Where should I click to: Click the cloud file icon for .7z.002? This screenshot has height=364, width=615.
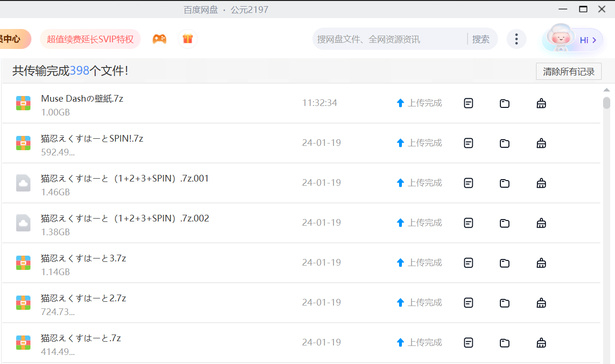23,223
